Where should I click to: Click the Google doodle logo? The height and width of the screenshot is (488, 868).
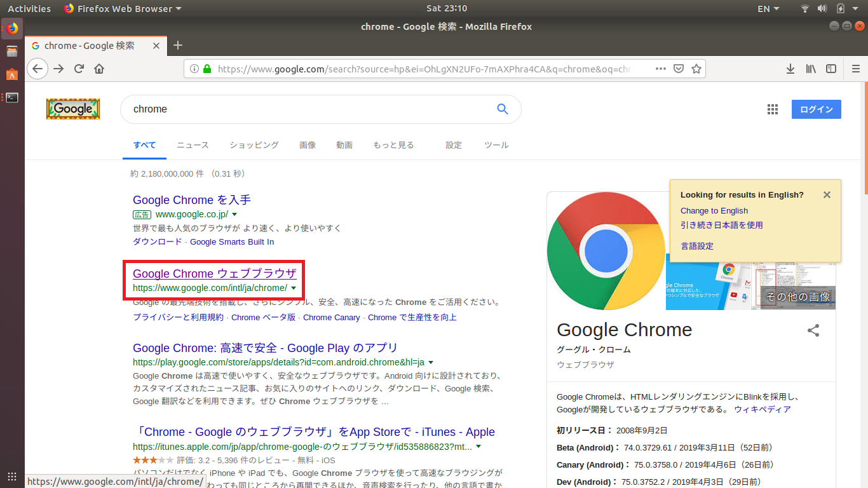73,109
